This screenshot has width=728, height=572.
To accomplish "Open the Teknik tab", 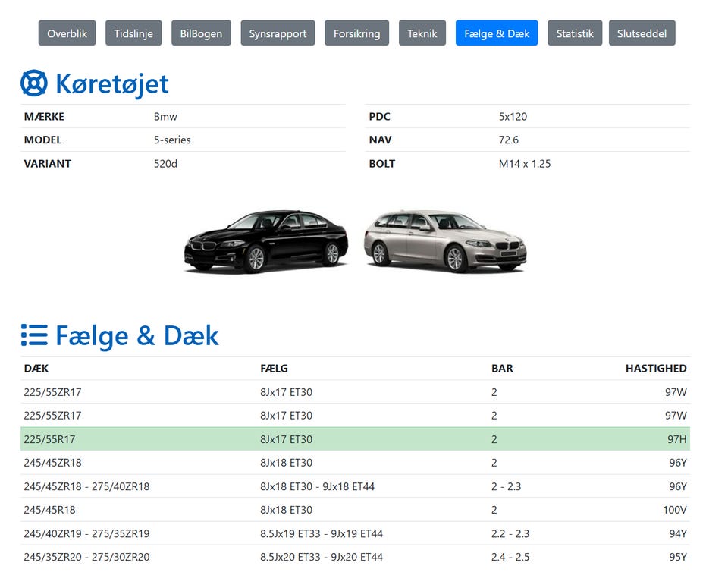I will [x=422, y=33].
